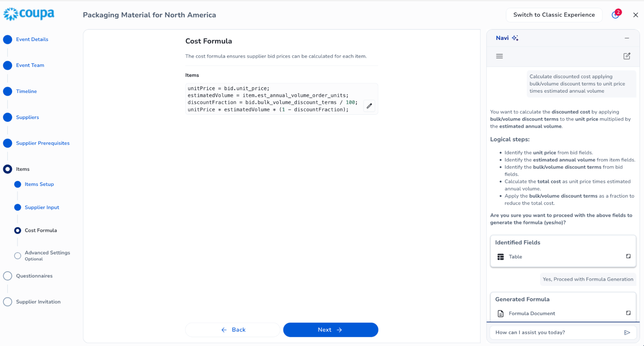Open the Timeline step
Screen dimensions: 644x346
click(26, 91)
